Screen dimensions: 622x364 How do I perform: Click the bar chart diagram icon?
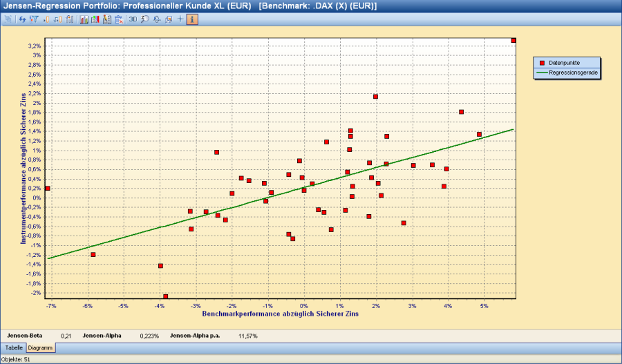coord(84,19)
